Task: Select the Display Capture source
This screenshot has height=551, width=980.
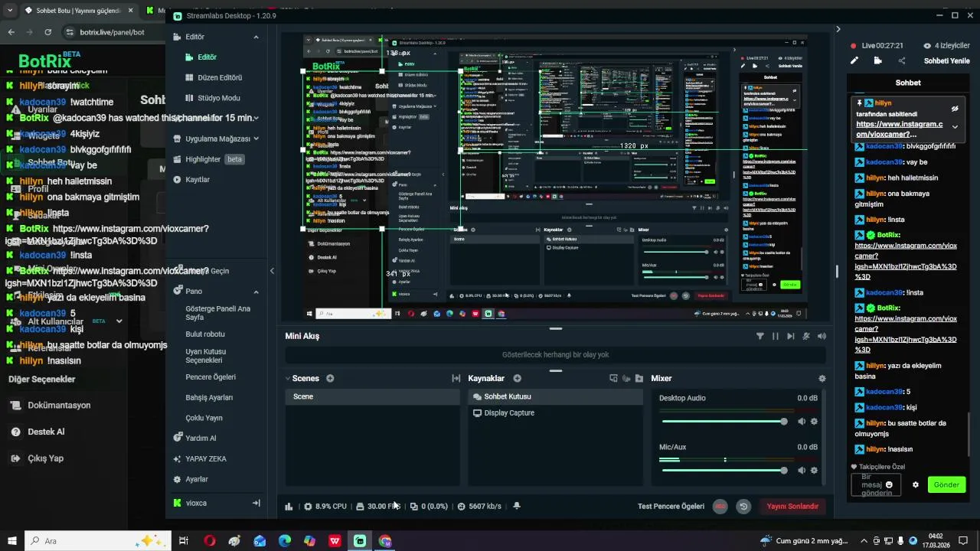Action: tap(555, 413)
